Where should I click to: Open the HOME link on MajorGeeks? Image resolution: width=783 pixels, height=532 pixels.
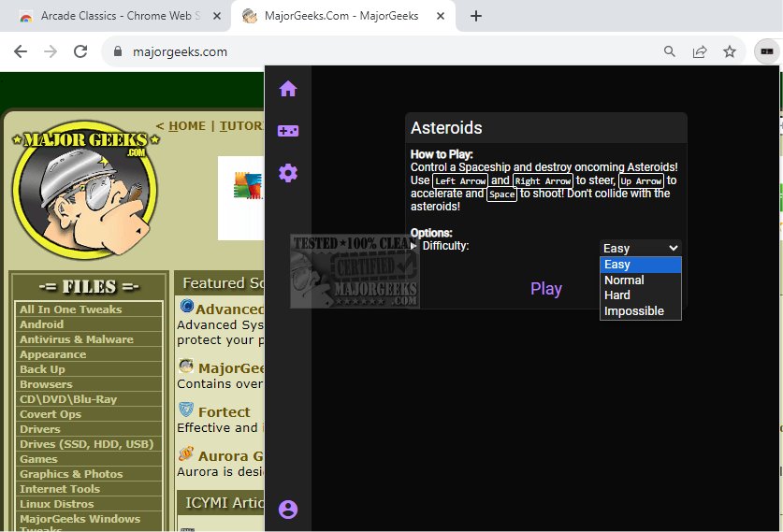pyautogui.click(x=187, y=126)
